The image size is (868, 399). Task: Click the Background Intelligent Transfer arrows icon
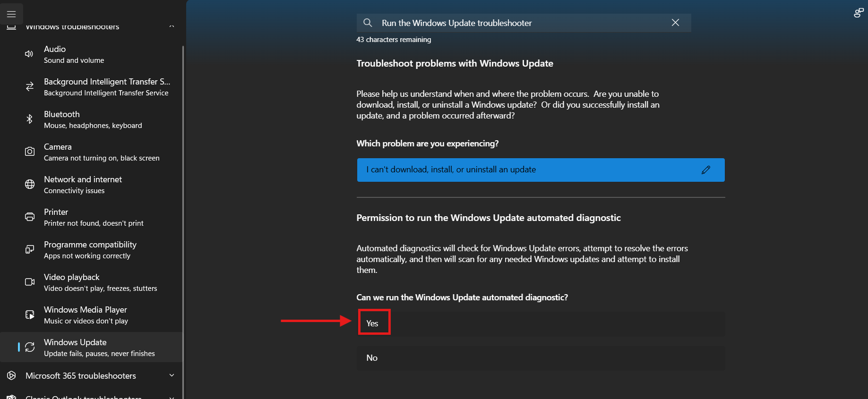29,86
